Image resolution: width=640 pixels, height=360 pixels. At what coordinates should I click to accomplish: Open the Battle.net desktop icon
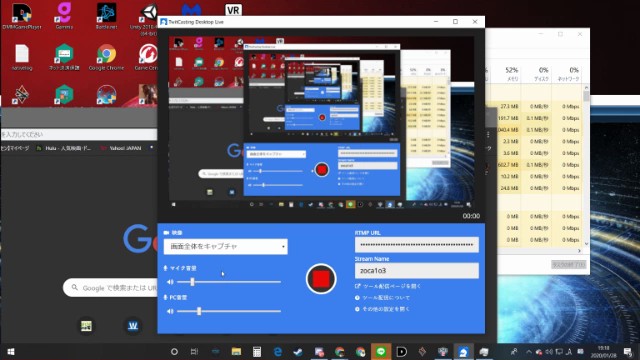(106, 16)
